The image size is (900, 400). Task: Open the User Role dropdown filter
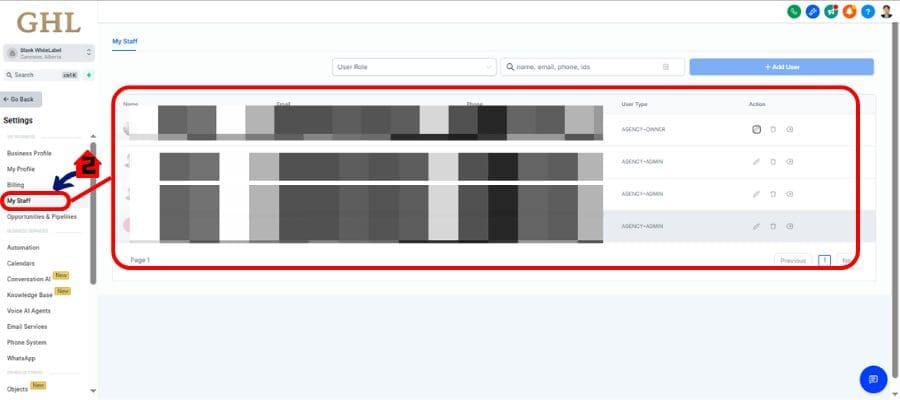(x=414, y=67)
